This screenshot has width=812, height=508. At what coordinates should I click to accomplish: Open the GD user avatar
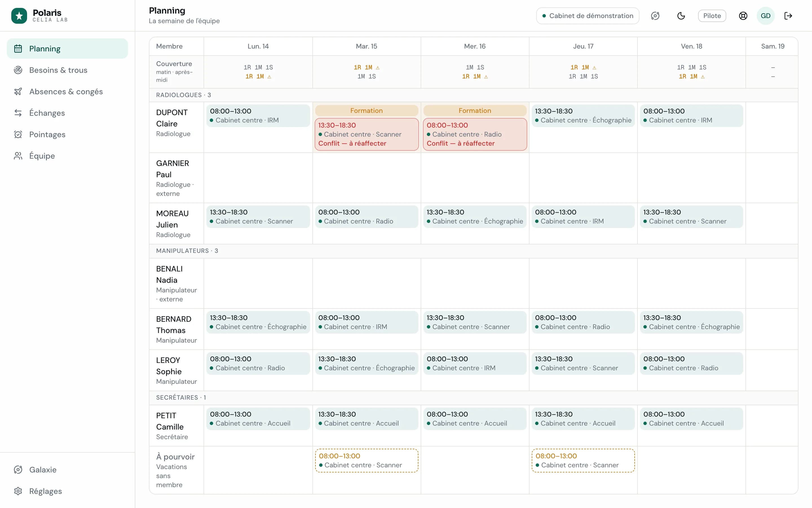[765, 16]
